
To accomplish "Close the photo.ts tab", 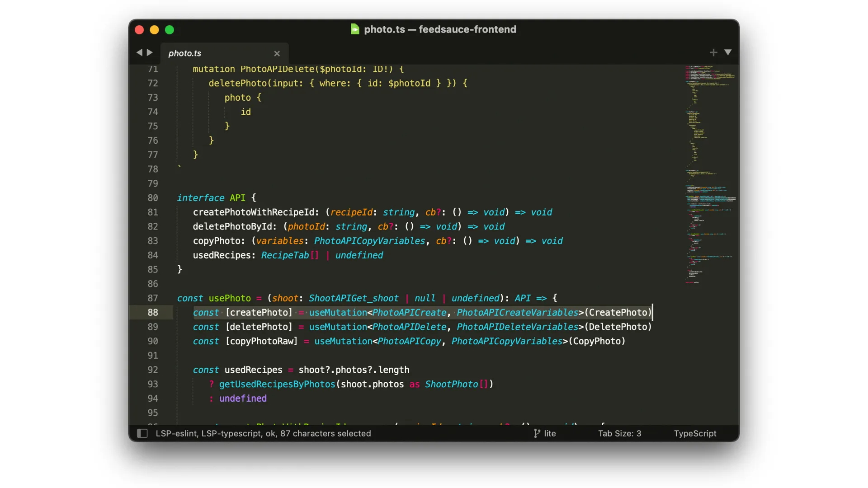I will (x=277, y=53).
